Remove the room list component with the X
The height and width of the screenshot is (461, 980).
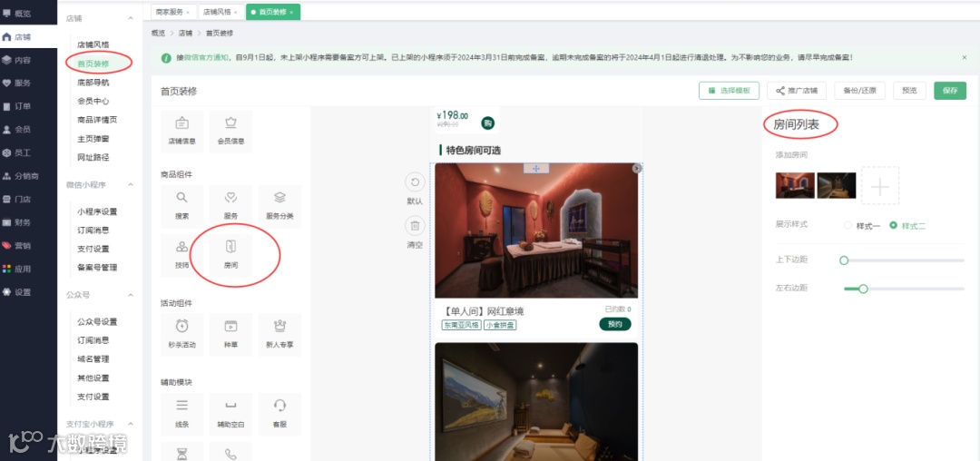tap(637, 168)
